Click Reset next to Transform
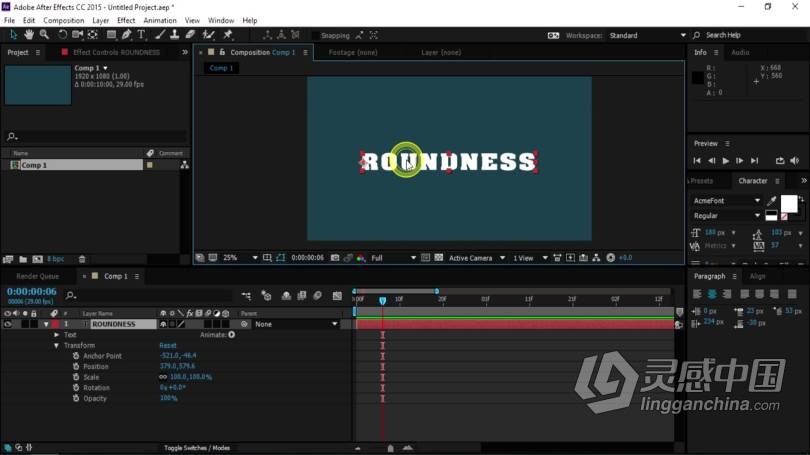 (168, 345)
